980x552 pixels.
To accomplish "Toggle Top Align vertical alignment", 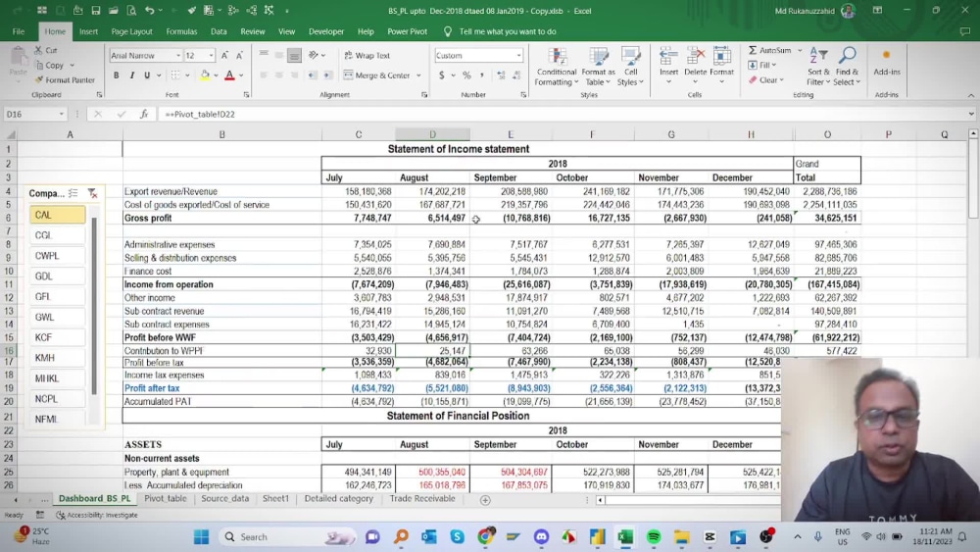I will (x=264, y=56).
